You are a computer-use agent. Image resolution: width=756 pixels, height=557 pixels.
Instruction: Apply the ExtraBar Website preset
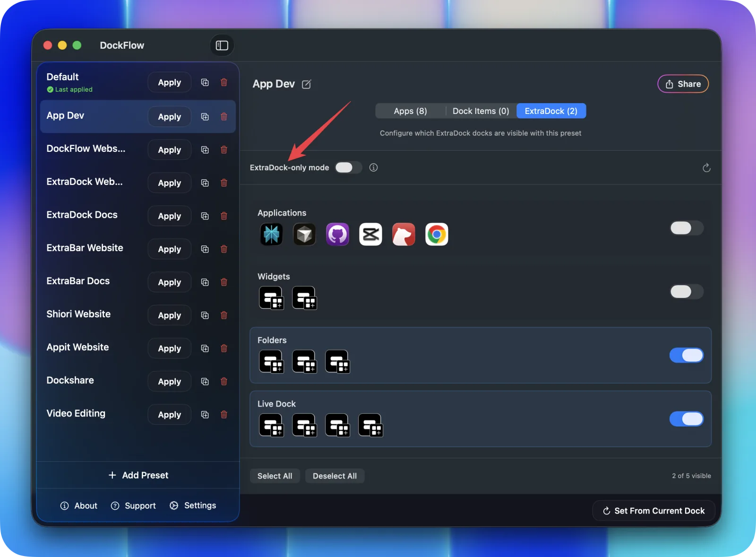(x=169, y=249)
